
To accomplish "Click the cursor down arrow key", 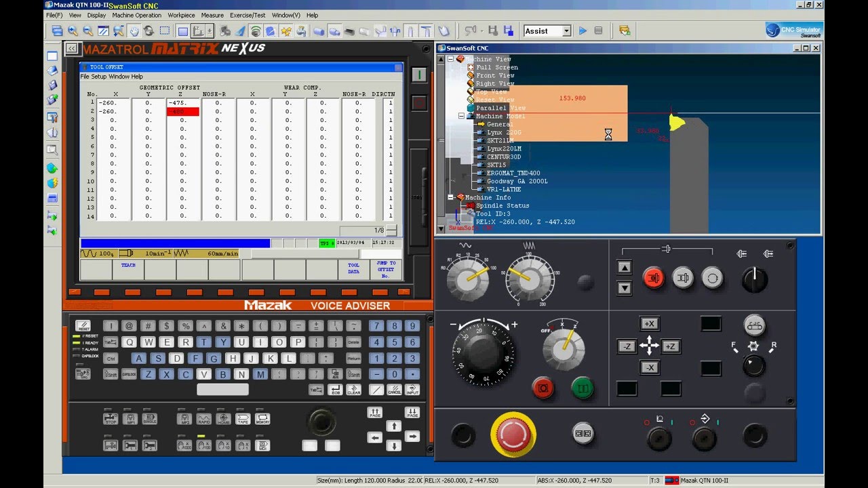I will pyautogui.click(x=394, y=446).
